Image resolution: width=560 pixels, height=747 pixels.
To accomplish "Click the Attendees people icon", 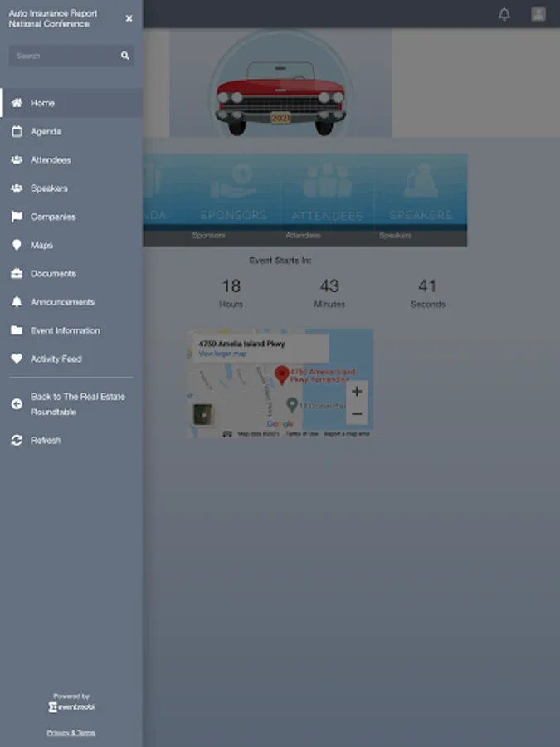I will click(17, 159).
